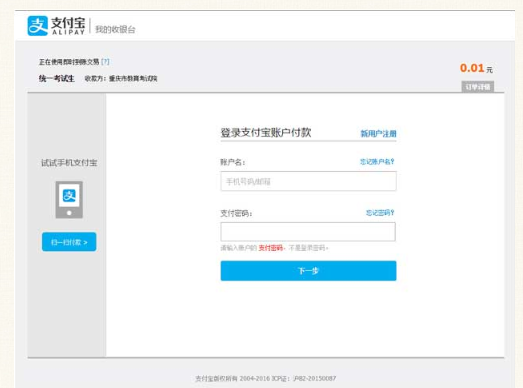Click the Alipay copyright footer text
523x388 pixels.
[x=266, y=378]
